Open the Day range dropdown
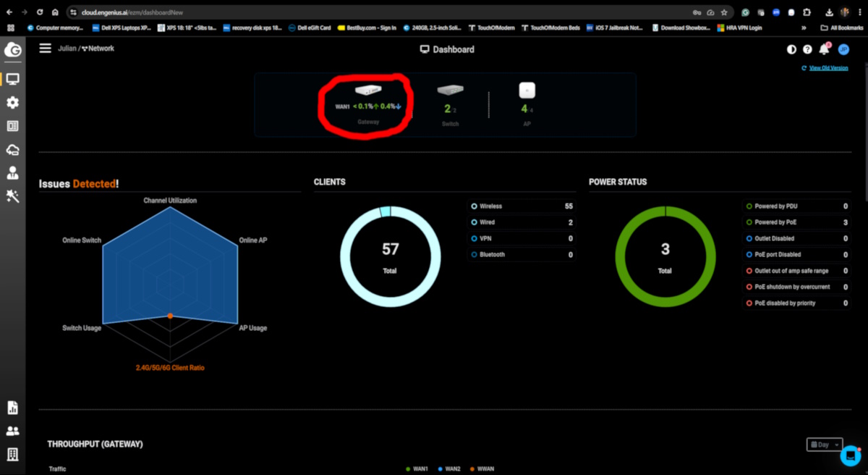Viewport: 868px width, 475px height. pyautogui.click(x=824, y=445)
